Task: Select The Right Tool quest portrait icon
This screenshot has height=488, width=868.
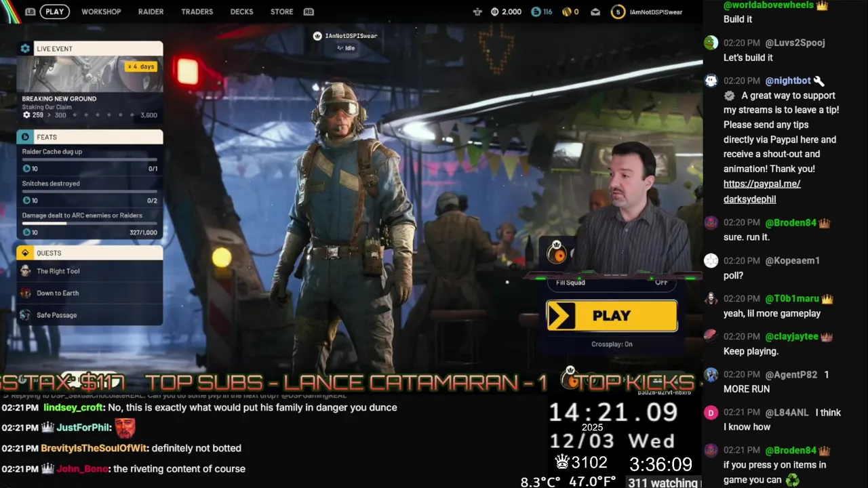Action: 25,271
